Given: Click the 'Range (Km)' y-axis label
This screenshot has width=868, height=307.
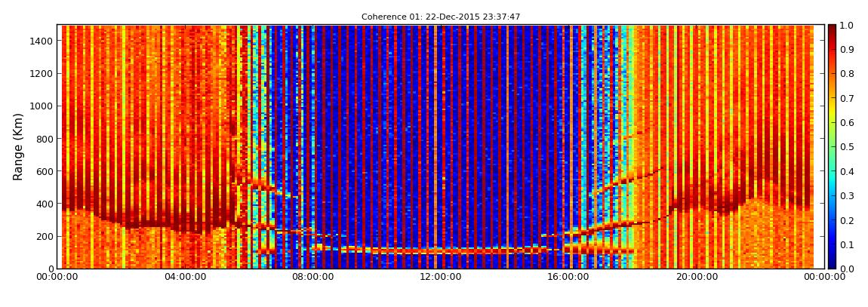Looking at the screenshot, I should 17,146.
